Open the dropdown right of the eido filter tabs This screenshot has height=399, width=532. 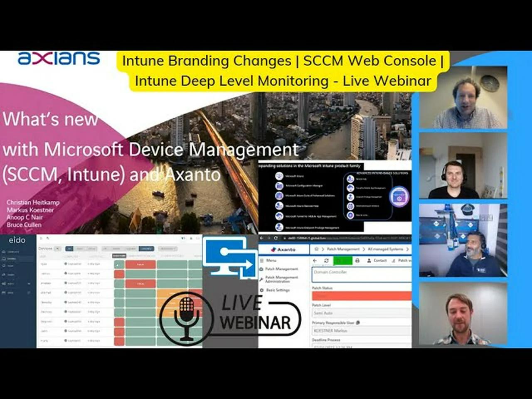[167, 249]
